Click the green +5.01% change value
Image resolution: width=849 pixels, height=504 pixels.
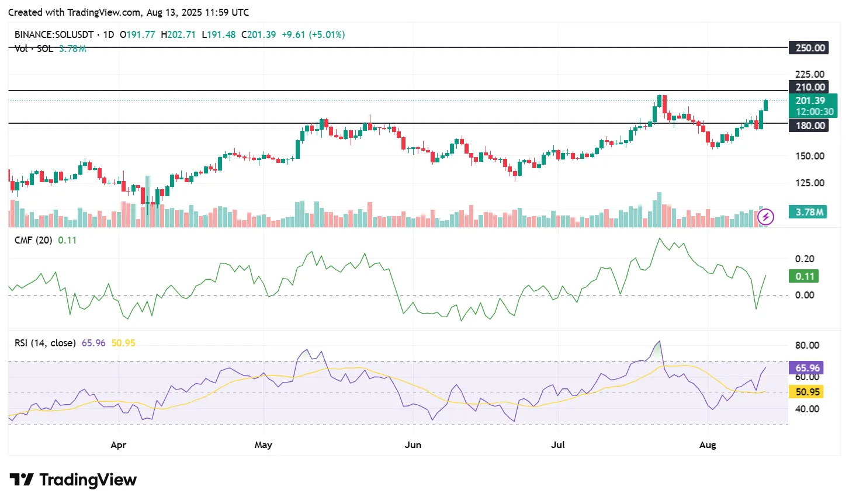pos(327,34)
